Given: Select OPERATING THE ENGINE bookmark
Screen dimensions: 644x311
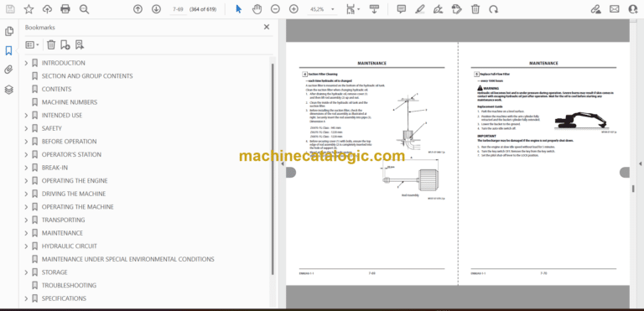Looking at the screenshot, I should pos(75,181).
